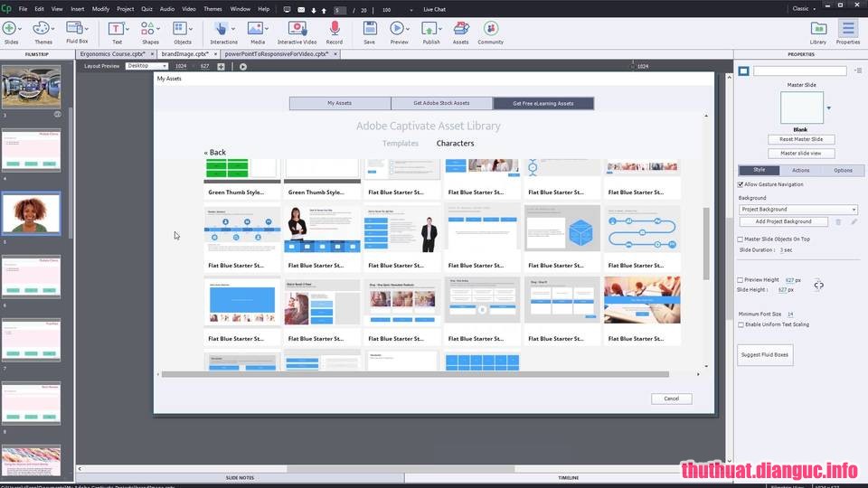The height and width of the screenshot is (488, 868).
Task: Click the delete background trash icon
Action: click(838, 222)
